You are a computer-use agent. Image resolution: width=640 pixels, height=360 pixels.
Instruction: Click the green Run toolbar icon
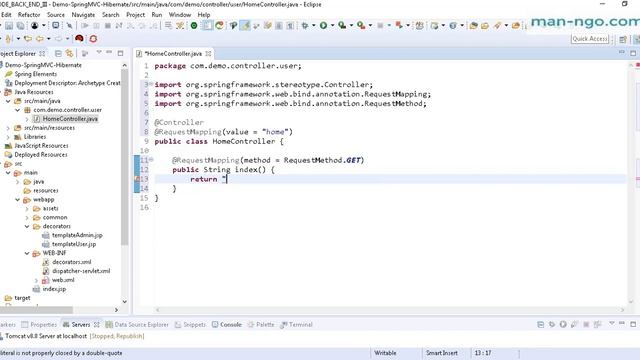click(324, 26)
